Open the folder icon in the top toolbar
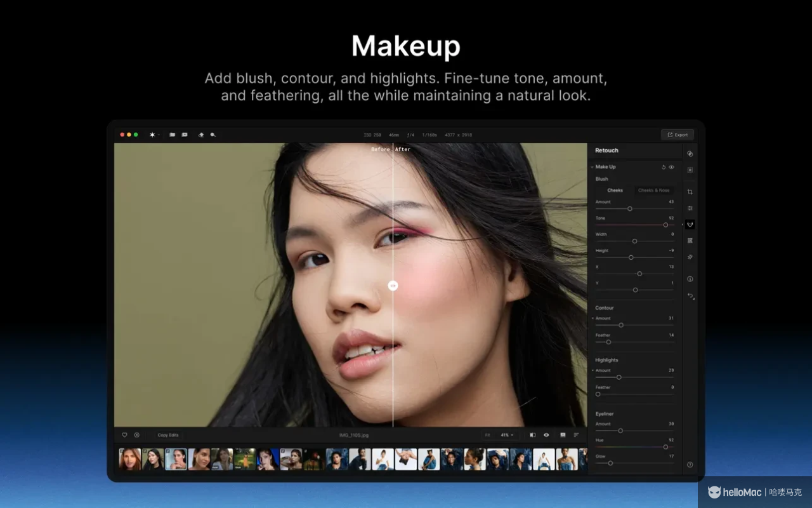 [x=173, y=135]
